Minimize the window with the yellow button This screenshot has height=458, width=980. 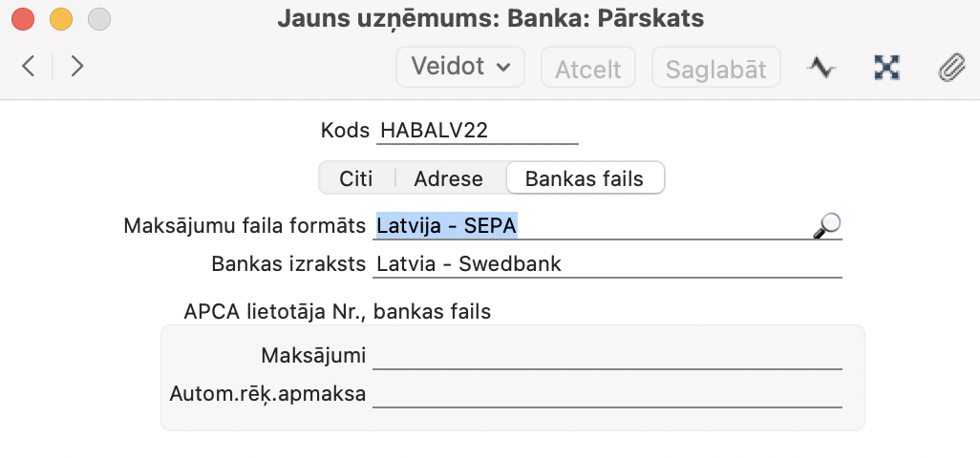coord(60,18)
